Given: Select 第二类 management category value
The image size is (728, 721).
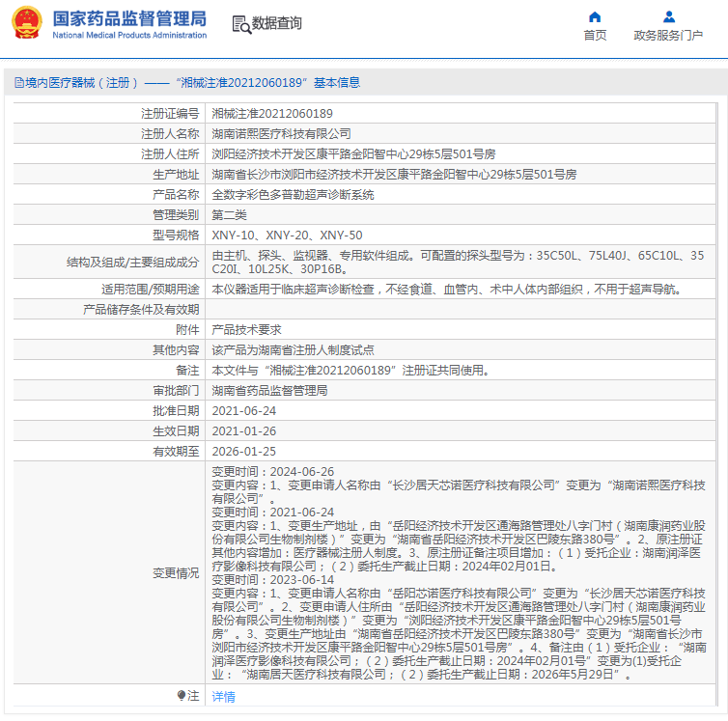Looking at the screenshot, I should coord(230,215).
